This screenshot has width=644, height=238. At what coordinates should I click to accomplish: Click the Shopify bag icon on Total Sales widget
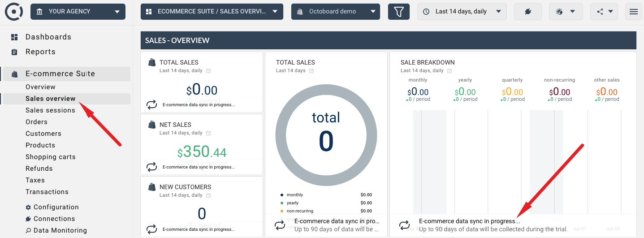click(151, 62)
